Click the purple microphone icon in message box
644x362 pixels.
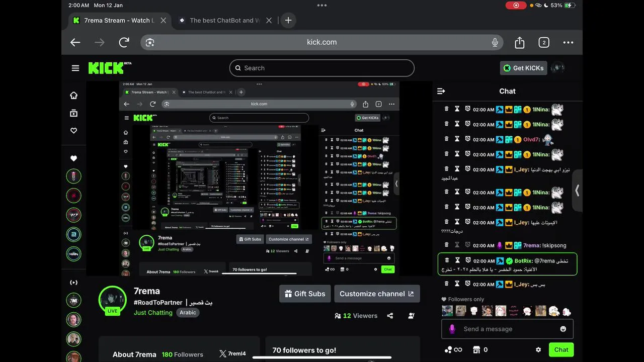tap(452, 329)
